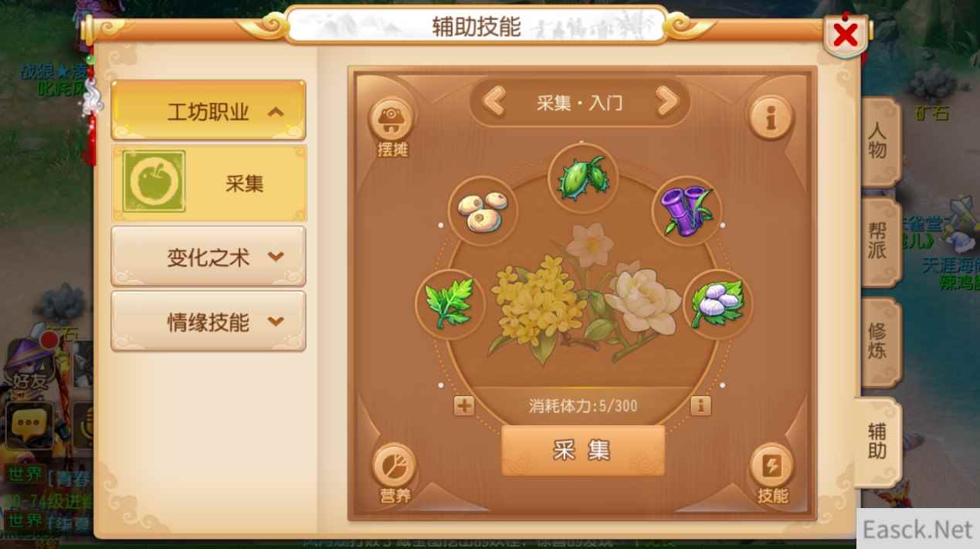Expand the 变化之术 category
The height and width of the screenshot is (549, 980).
tap(209, 256)
